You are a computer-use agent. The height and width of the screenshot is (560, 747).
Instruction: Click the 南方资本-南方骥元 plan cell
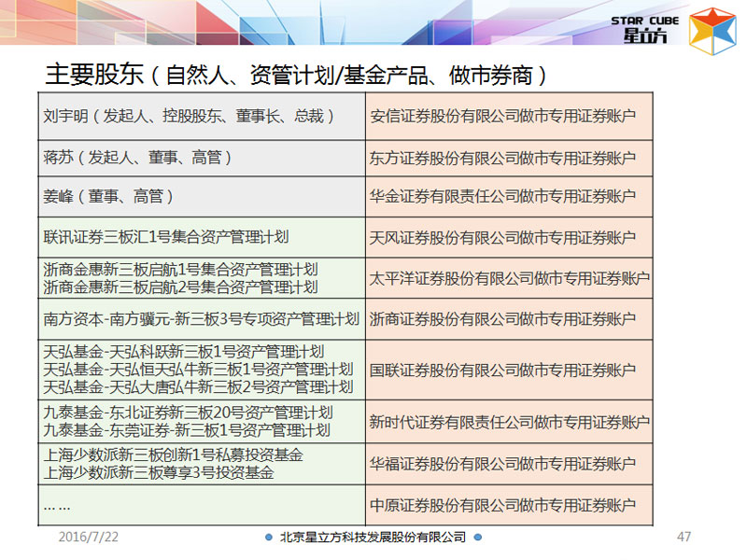coord(201,318)
